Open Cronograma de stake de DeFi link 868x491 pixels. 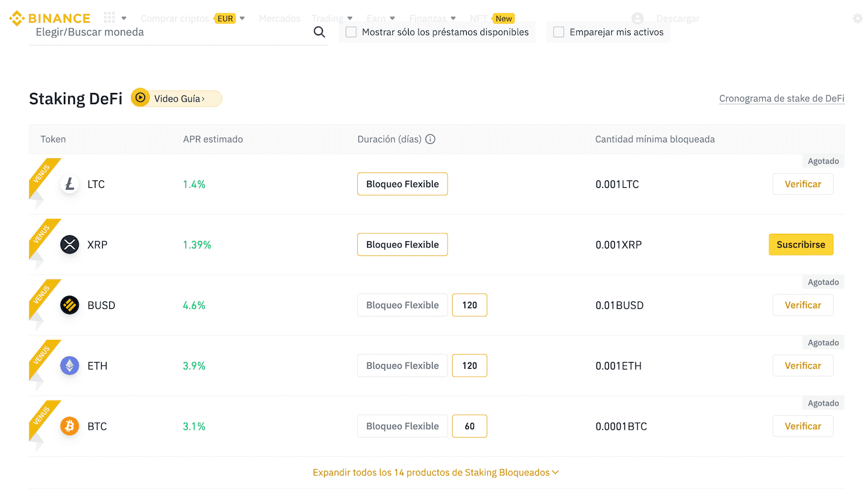(x=782, y=99)
